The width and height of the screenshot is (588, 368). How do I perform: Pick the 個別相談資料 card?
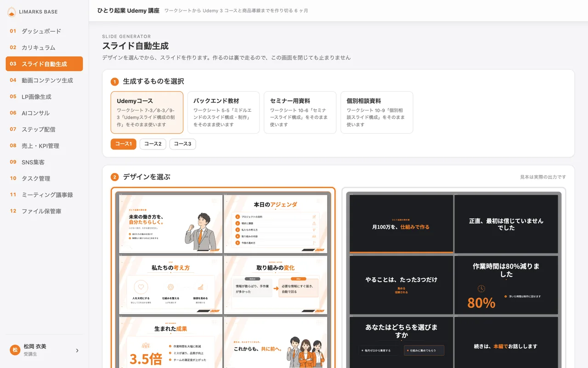point(377,112)
